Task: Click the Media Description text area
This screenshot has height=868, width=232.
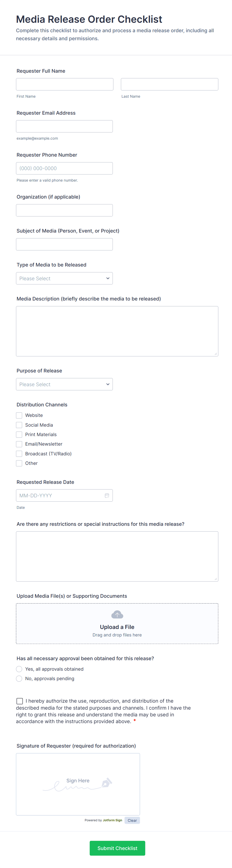Action: click(x=117, y=331)
